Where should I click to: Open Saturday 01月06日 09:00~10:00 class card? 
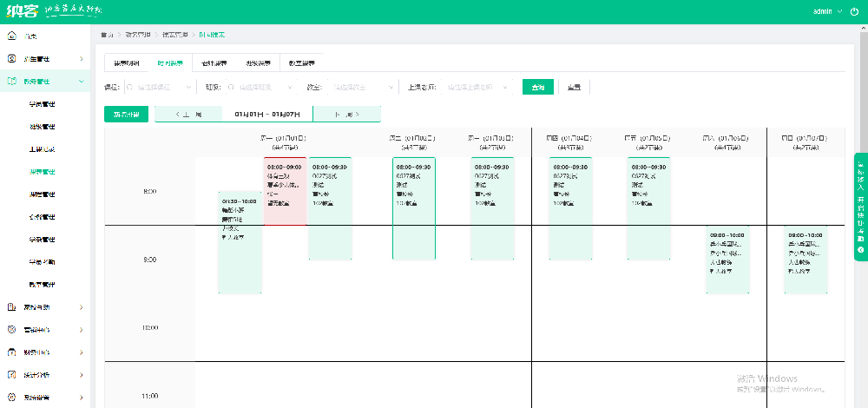727,260
